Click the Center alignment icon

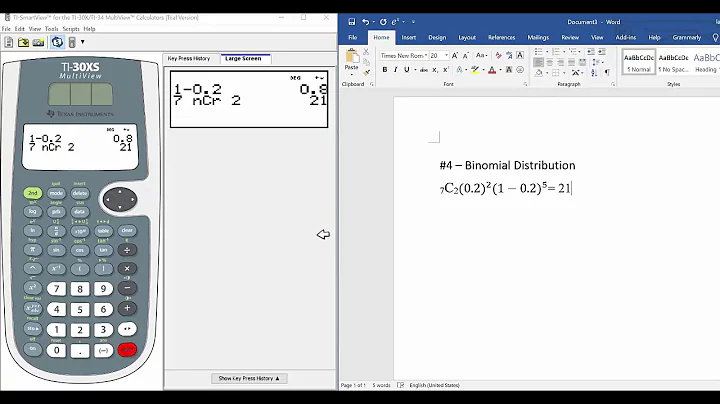click(x=549, y=62)
